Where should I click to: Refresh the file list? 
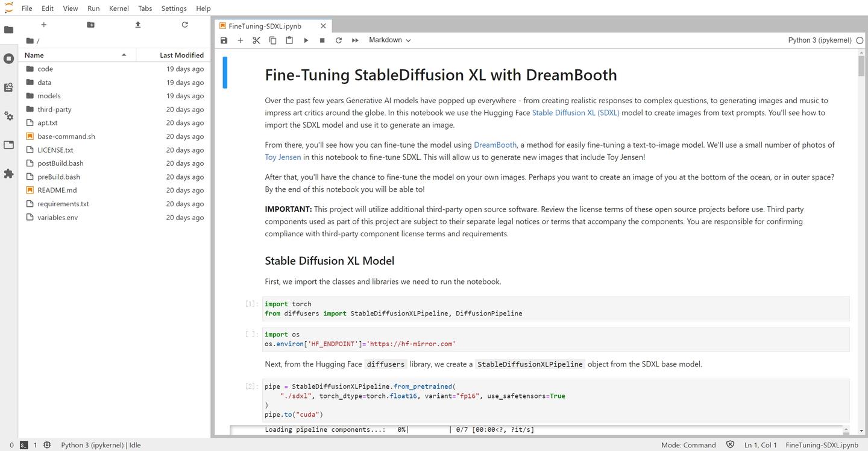point(184,25)
